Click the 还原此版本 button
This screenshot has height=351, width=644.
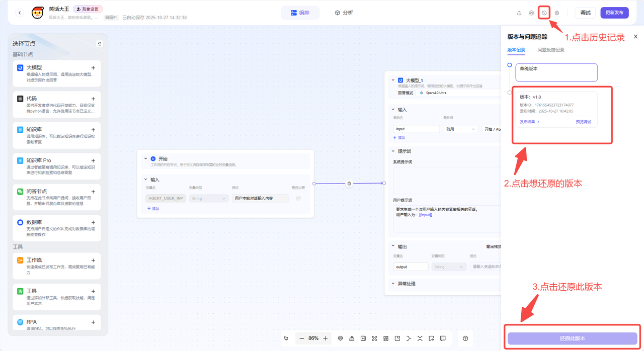[x=572, y=338]
